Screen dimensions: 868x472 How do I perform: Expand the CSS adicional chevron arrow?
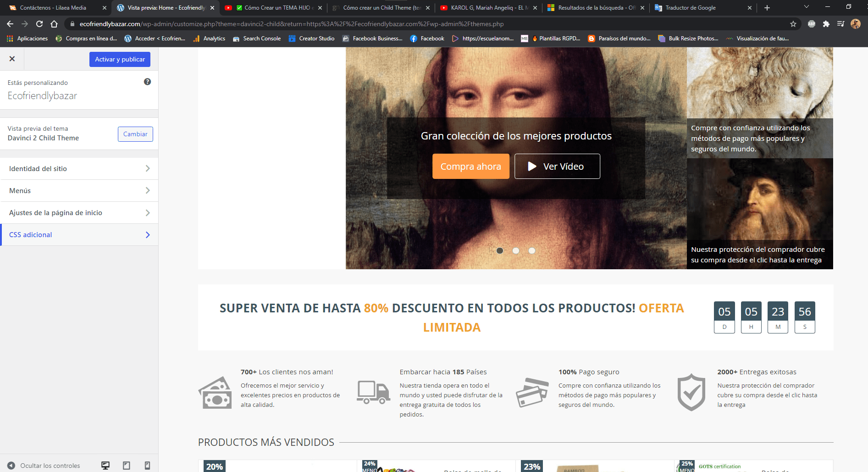coord(148,234)
